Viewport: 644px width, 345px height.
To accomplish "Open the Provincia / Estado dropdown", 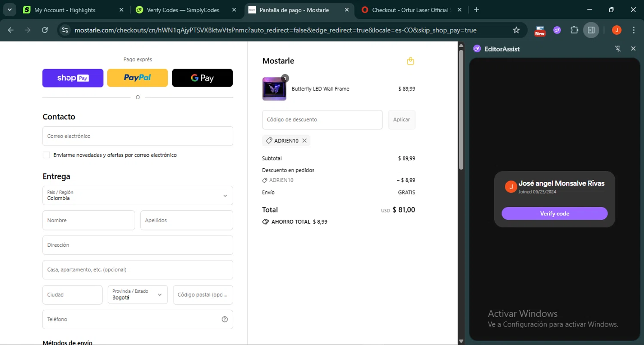I will coord(138,295).
